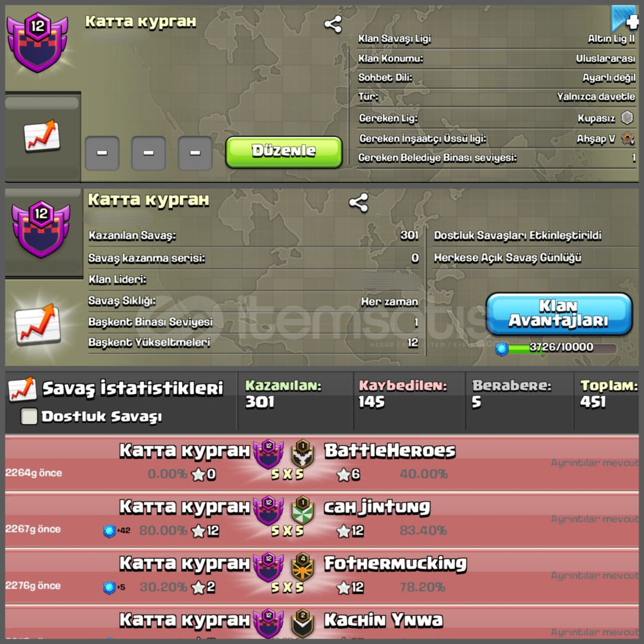Viewport: 644px width, 644px height.
Task: Open Klan Avantajları blue button
Action: point(559,314)
